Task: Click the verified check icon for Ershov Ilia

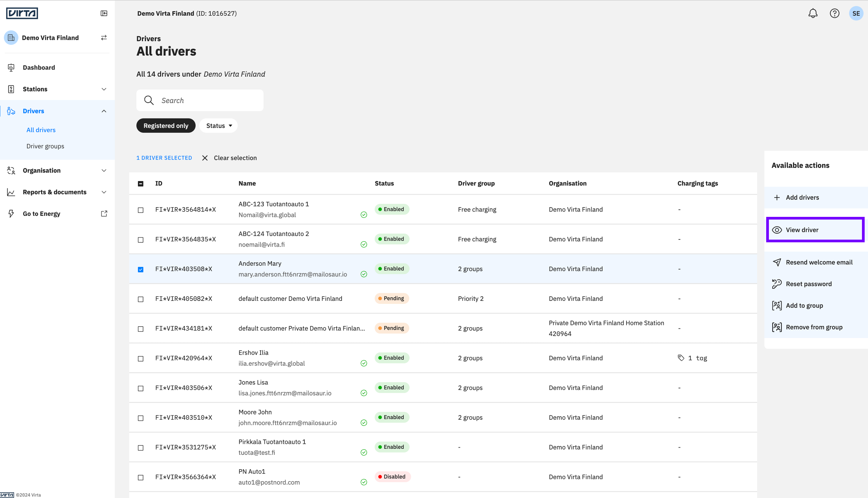Action: click(364, 363)
